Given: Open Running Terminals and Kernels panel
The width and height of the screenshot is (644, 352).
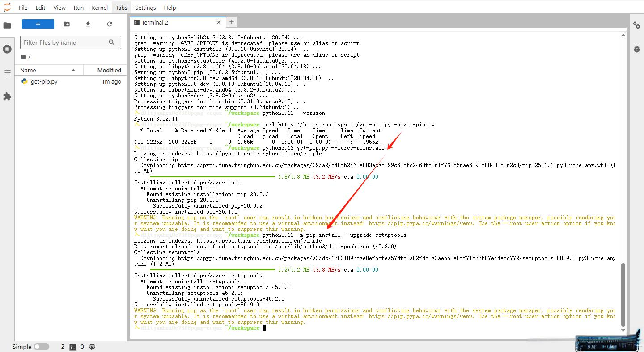Looking at the screenshot, I should [7, 49].
